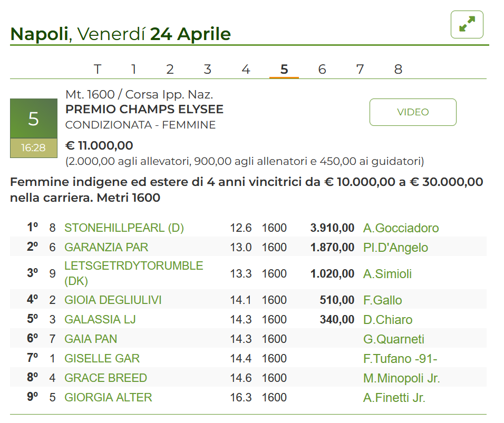504x423 pixels.
Task: Click the expand fullscreen arrows icon
Action: tap(467, 25)
